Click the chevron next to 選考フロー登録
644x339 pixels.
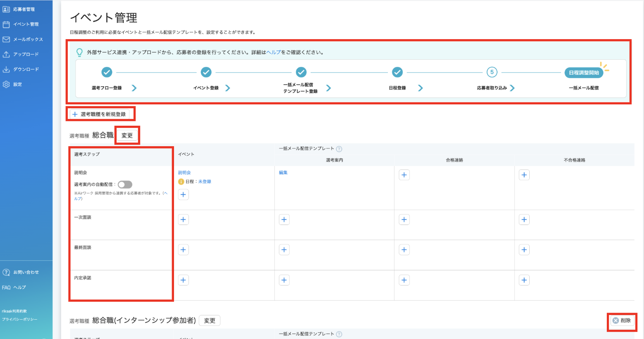coord(134,88)
